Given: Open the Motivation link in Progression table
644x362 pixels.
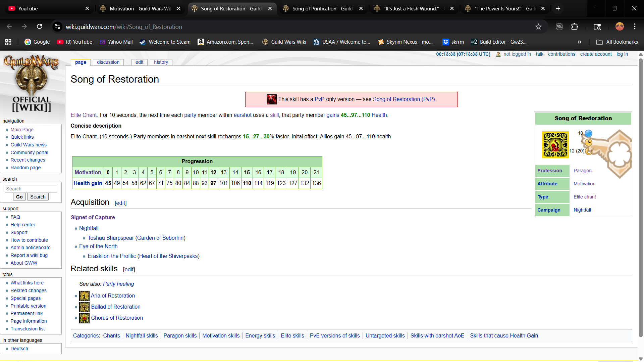Looking at the screenshot, I should [88, 172].
